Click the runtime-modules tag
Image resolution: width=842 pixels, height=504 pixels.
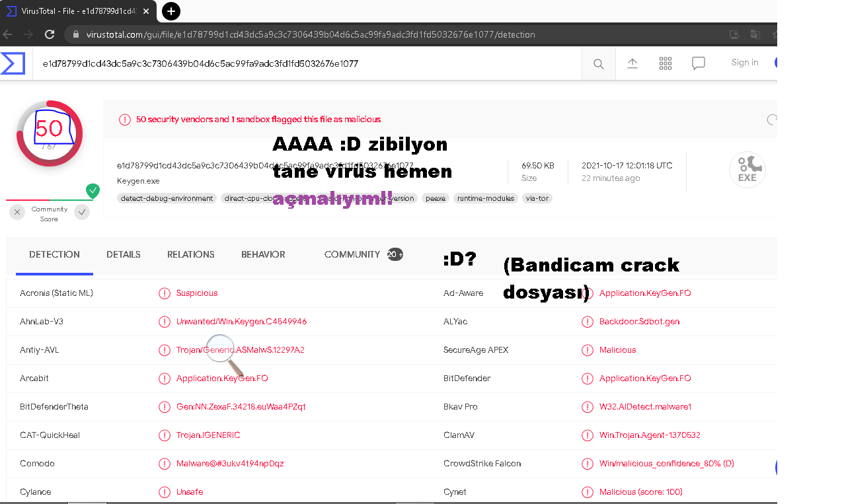click(x=486, y=198)
